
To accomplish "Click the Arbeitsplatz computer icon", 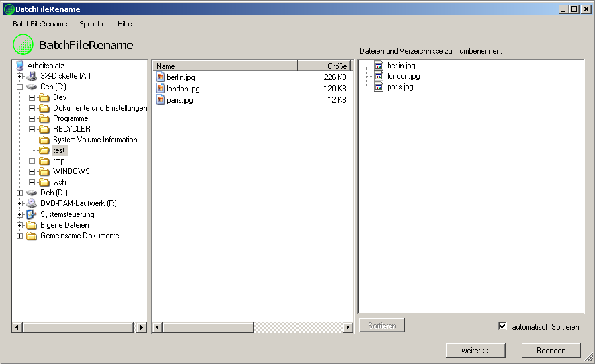I will tap(20, 66).
